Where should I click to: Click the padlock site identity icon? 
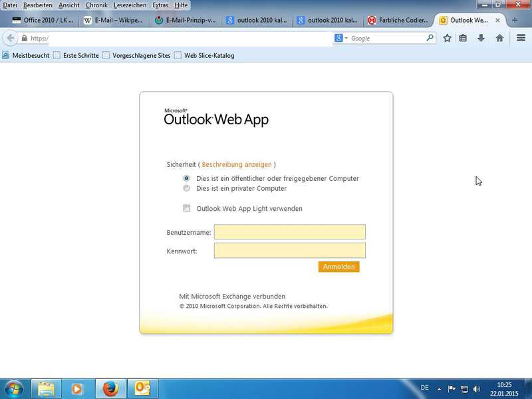click(x=24, y=39)
